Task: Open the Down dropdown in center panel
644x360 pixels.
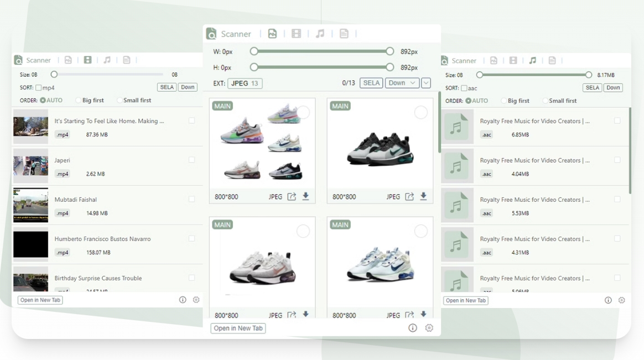Action: click(x=402, y=83)
